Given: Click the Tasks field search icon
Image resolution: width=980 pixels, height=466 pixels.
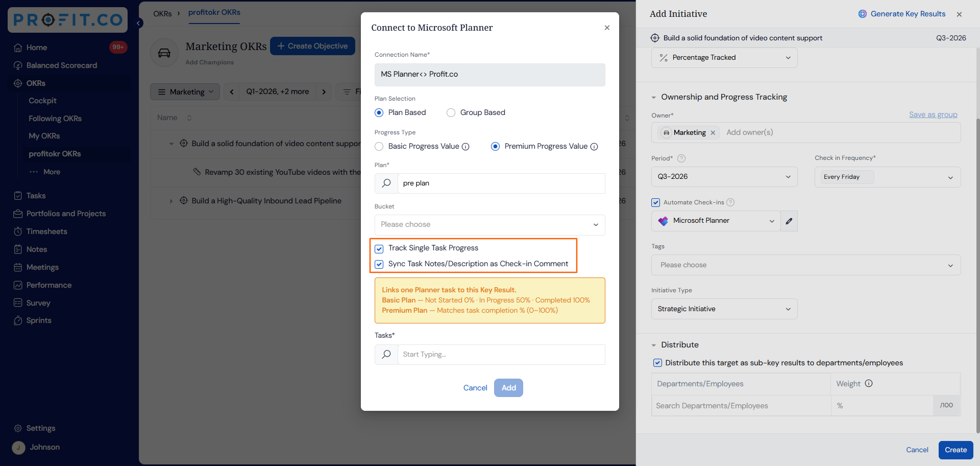Looking at the screenshot, I should click(x=386, y=355).
